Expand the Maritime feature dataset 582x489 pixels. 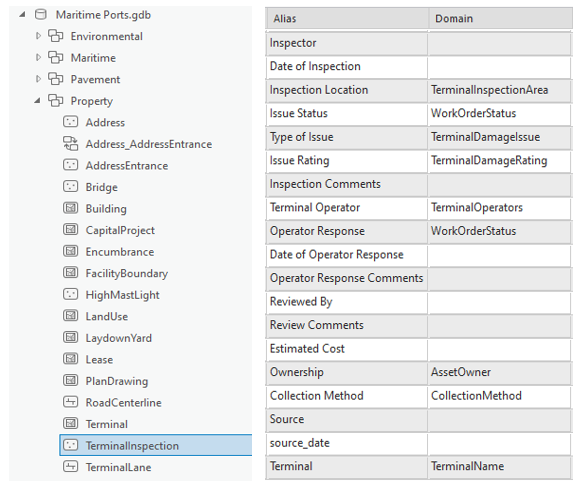click(x=38, y=58)
